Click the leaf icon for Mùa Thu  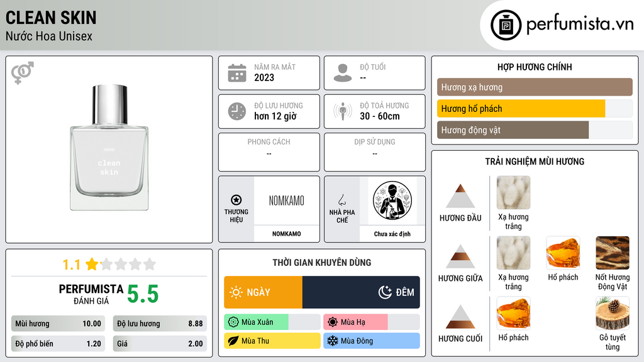pos(233,341)
